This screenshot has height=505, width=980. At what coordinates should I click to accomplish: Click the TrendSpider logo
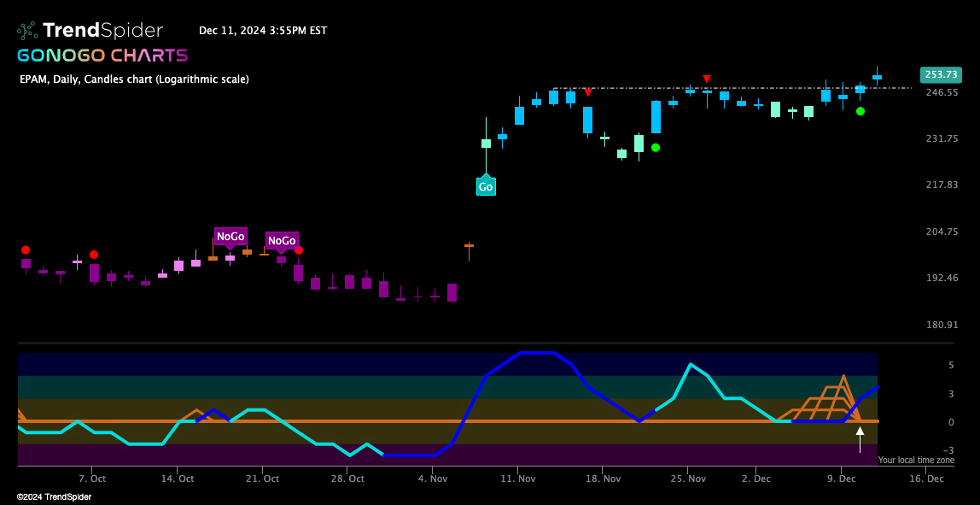(90, 30)
